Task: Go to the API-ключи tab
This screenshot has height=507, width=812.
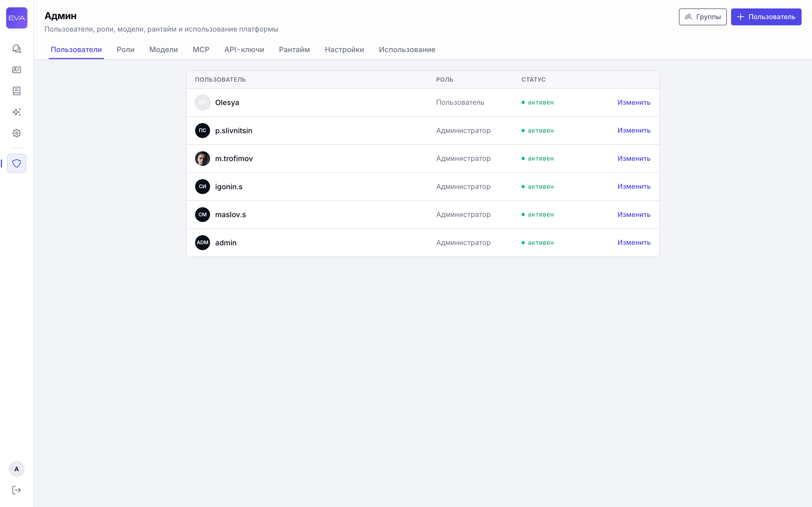Action: [244, 50]
